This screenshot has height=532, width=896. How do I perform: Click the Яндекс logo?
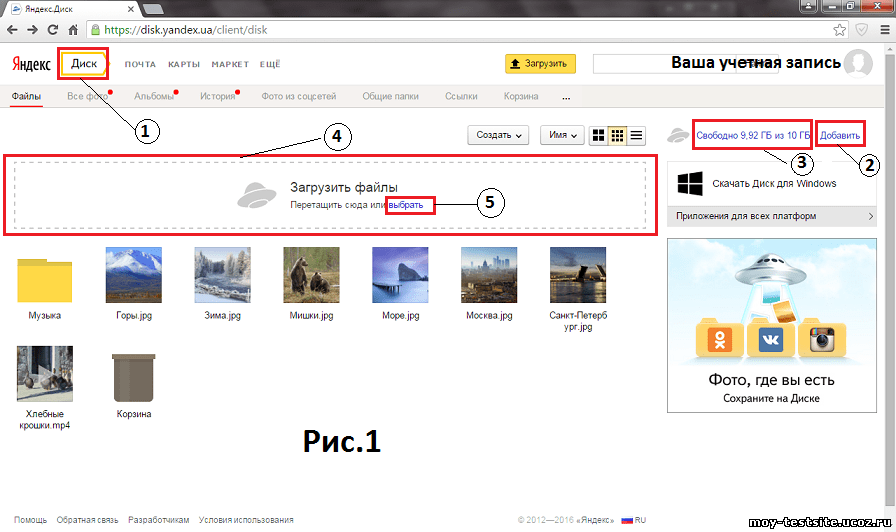click(31, 64)
